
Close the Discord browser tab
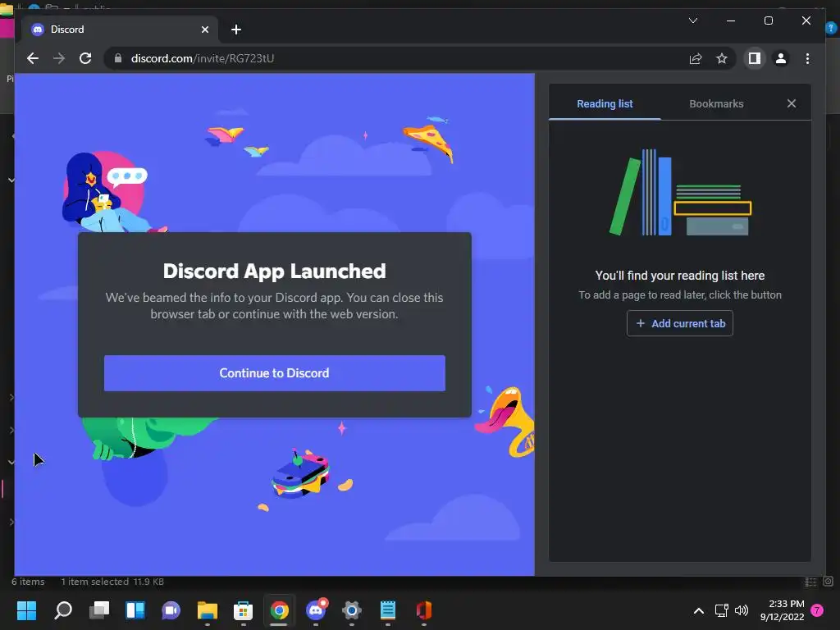point(204,30)
